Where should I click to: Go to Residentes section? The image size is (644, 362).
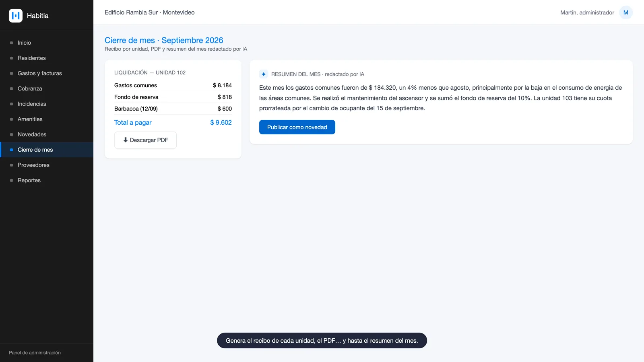pos(47,58)
